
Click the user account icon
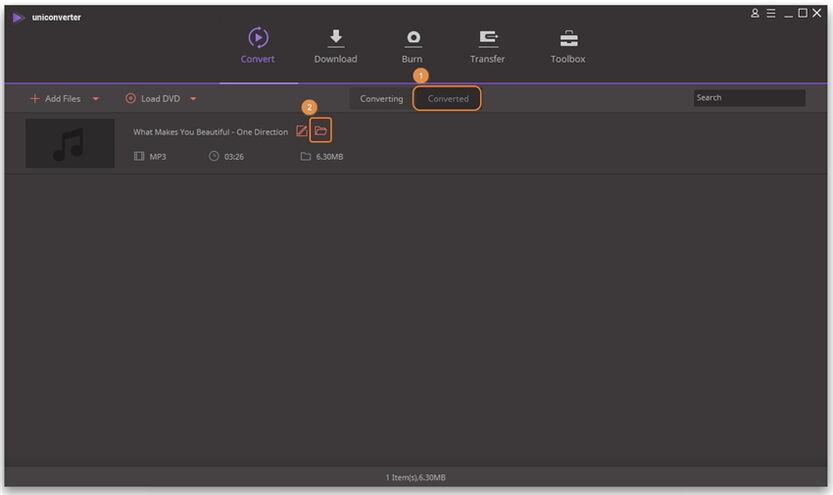click(x=755, y=13)
